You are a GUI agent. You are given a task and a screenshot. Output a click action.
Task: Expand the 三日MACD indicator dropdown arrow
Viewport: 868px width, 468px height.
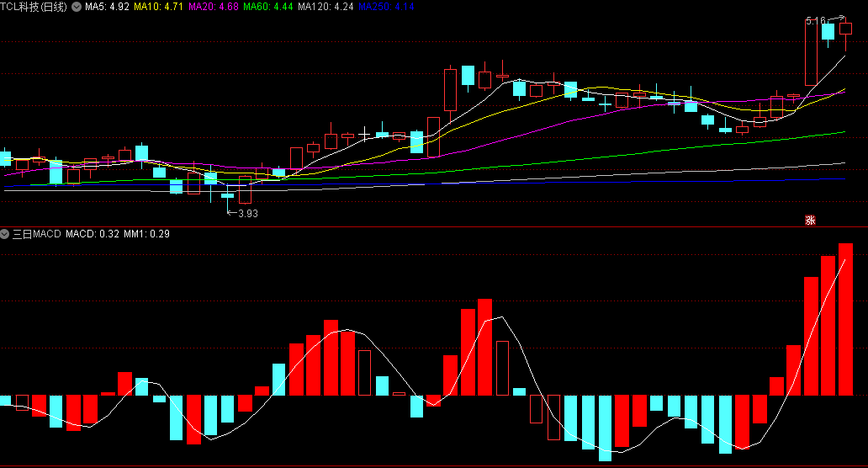tap(4, 234)
